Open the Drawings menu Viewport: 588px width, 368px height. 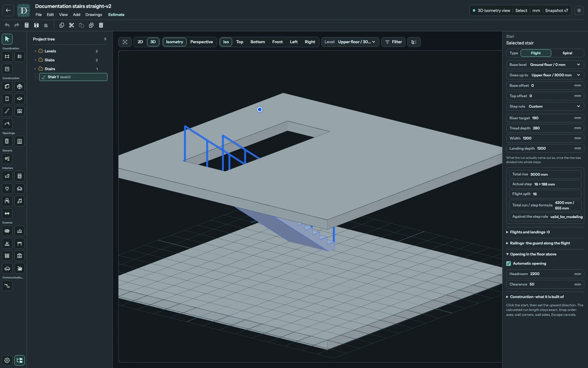pyautogui.click(x=94, y=15)
